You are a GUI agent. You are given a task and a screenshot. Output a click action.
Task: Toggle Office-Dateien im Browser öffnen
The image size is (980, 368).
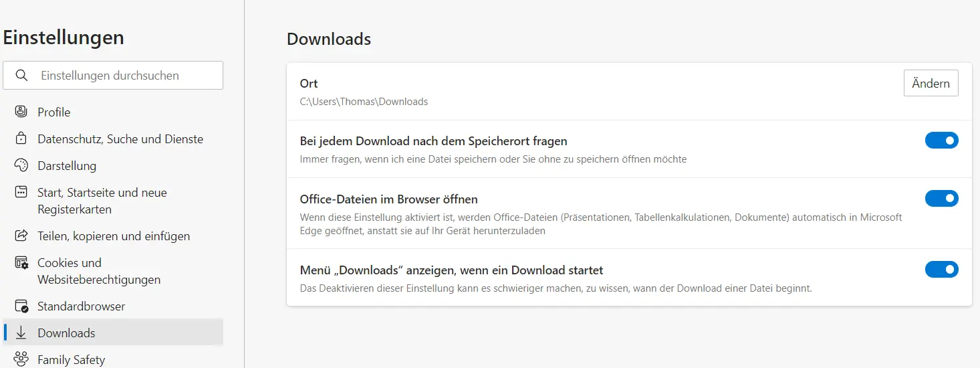click(x=941, y=199)
